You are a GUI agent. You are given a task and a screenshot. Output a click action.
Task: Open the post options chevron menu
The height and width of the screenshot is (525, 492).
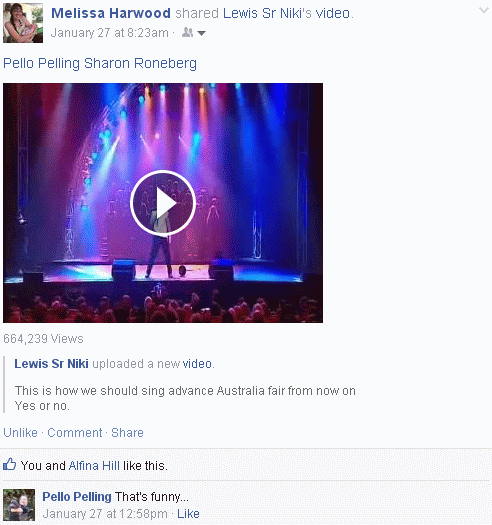(x=483, y=10)
